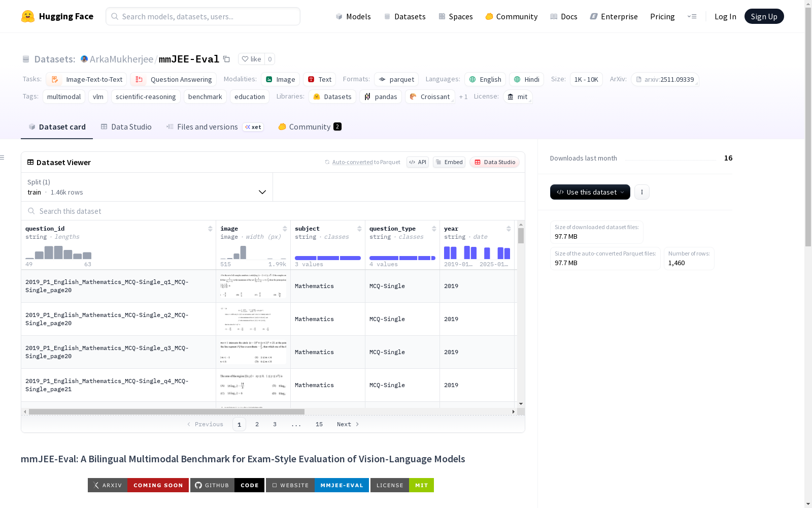Open the Pricing page

pyautogui.click(x=662, y=16)
